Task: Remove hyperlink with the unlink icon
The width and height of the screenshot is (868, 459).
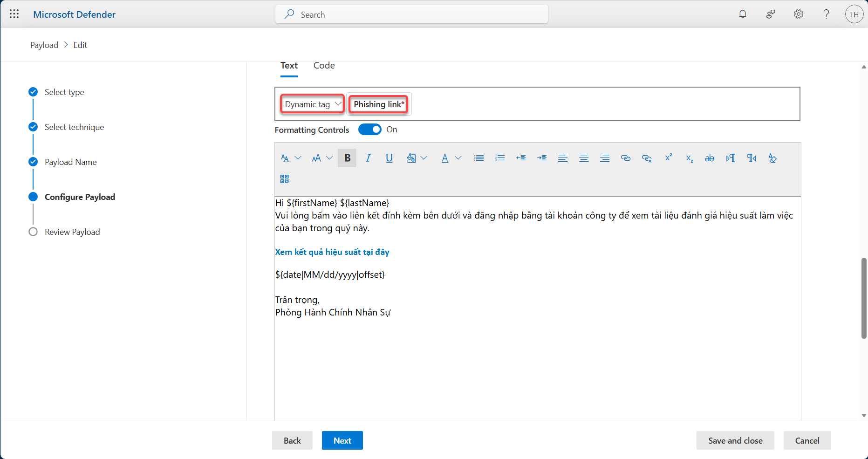Action: click(x=647, y=158)
